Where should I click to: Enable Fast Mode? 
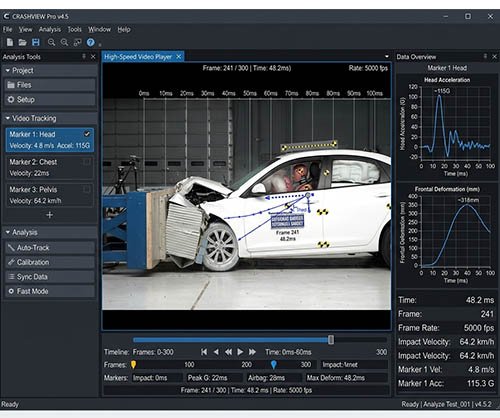[x=50, y=291]
